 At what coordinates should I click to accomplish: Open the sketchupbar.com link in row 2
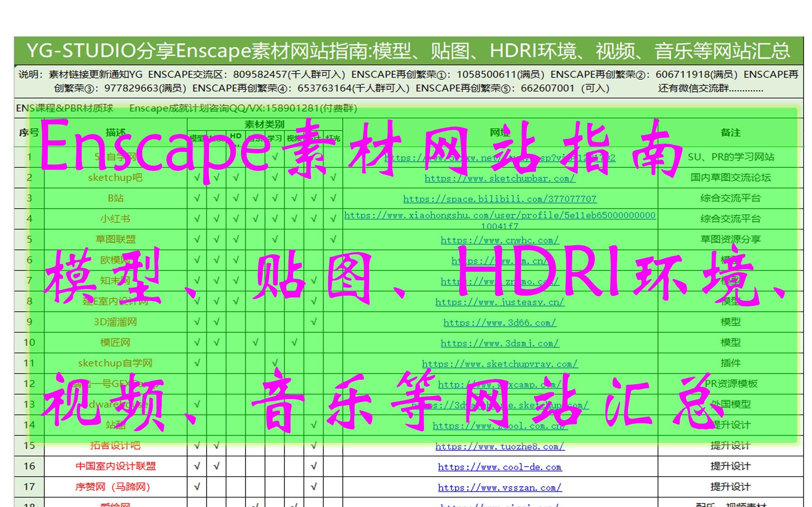500,178
